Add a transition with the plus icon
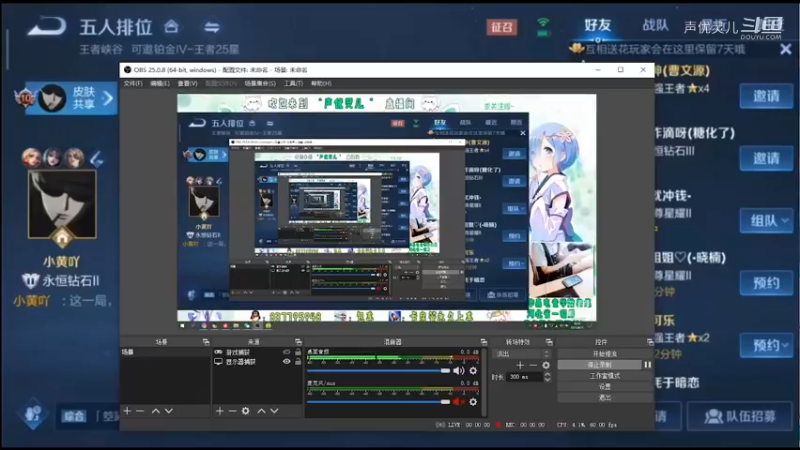The height and width of the screenshot is (450, 800). click(520, 365)
